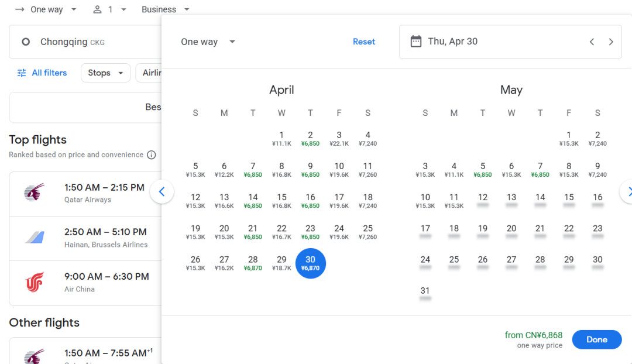Select May 20 in the calendar
The height and width of the screenshot is (364, 632).
pos(511,232)
